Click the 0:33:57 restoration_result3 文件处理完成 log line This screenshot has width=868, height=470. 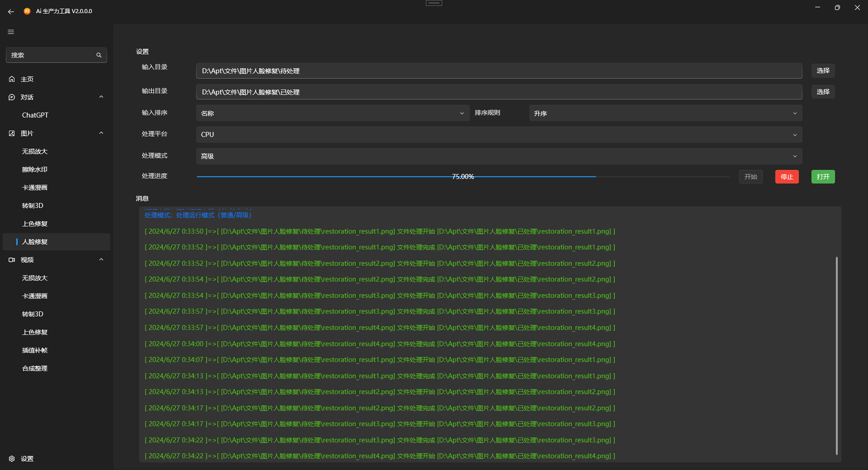click(380, 311)
